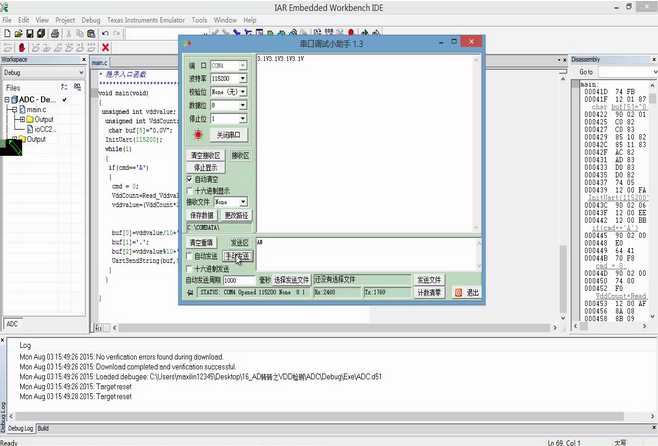658x446 pixels.
Task: Break execution with the red hand icon
Action: (x=21, y=48)
